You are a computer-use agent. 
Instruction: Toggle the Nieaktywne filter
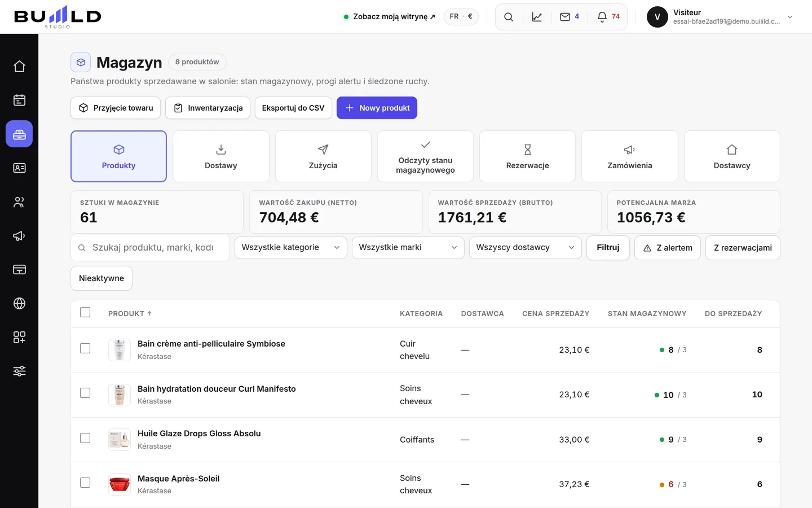click(101, 278)
